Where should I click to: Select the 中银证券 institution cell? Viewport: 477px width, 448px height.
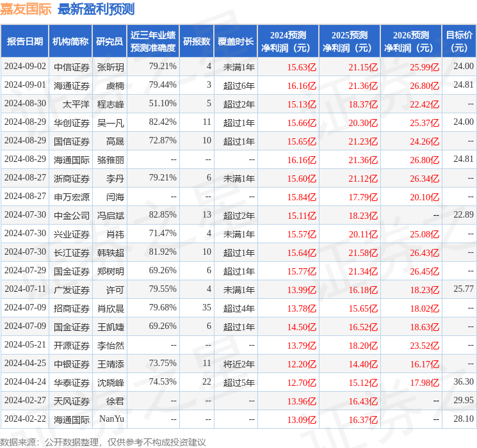coord(70,364)
